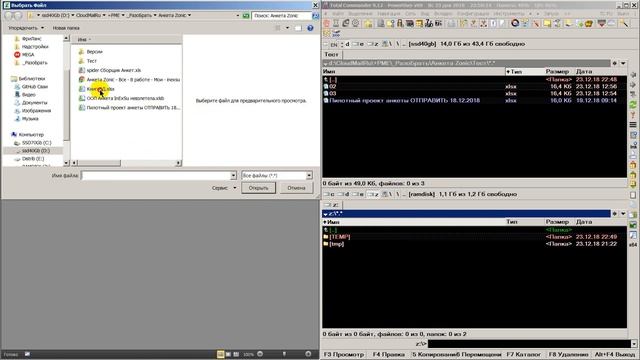Click zoom out minus in Excel status bar

(x=260, y=354)
